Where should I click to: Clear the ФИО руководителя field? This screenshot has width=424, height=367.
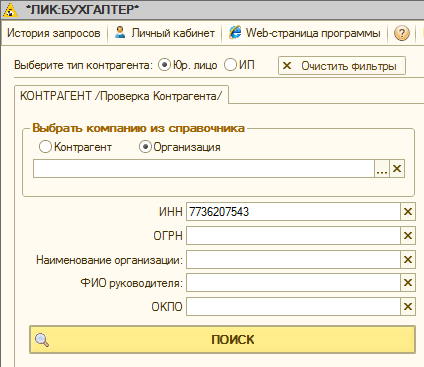pyautogui.click(x=408, y=283)
